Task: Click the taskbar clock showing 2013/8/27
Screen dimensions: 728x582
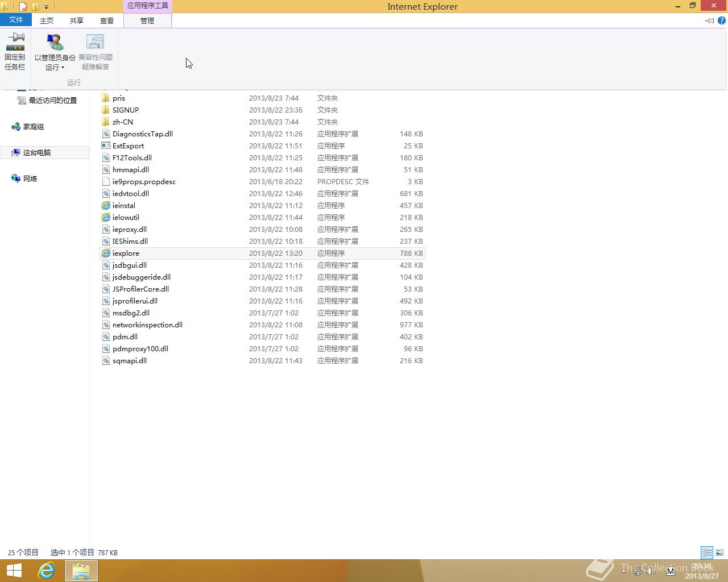Action: click(x=702, y=571)
